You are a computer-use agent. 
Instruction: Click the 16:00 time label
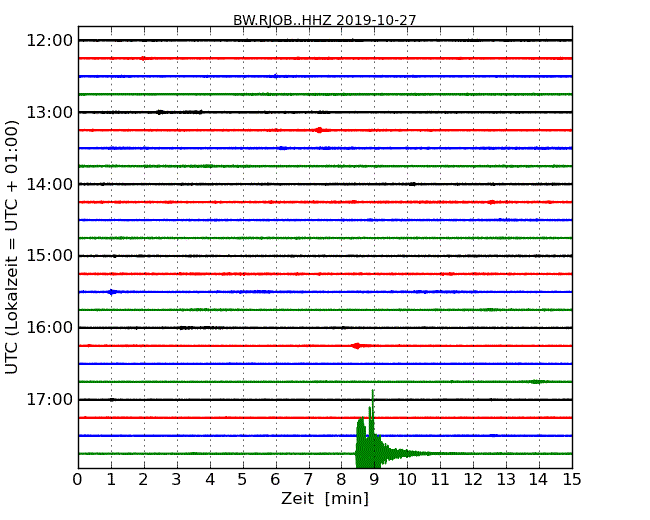pyautogui.click(x=50, y=328)
